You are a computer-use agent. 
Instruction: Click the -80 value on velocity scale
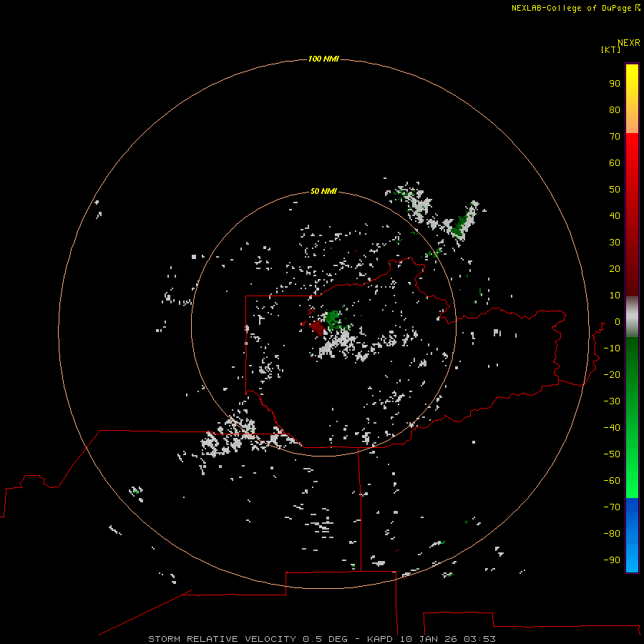[612, 534]
